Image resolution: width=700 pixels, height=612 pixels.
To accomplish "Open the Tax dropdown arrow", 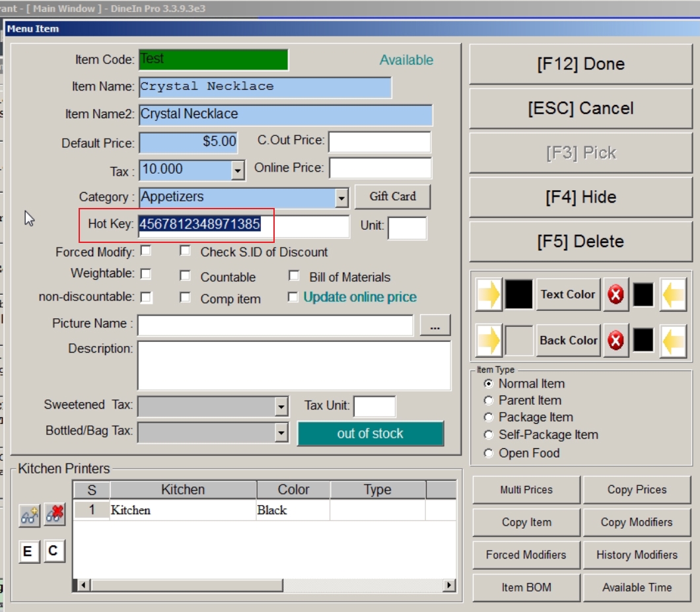I will [x=238, y=170].
